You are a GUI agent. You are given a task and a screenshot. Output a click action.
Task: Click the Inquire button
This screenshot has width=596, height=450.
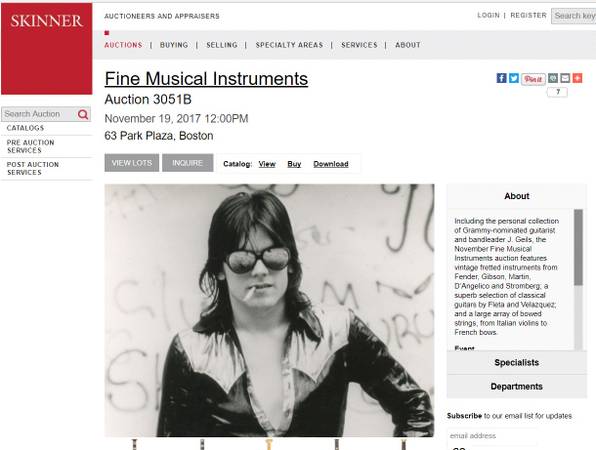(187, 163)
